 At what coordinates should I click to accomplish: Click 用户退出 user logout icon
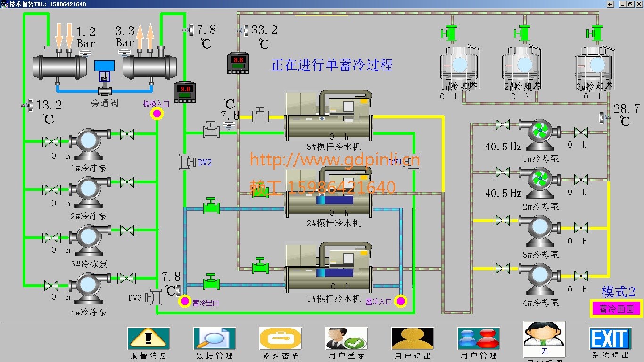click(x=413, y=338)
